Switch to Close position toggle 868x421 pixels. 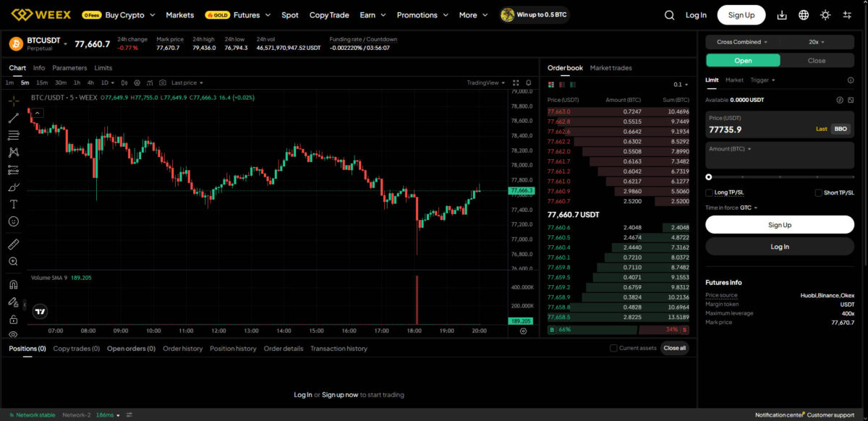pos(817,61)
